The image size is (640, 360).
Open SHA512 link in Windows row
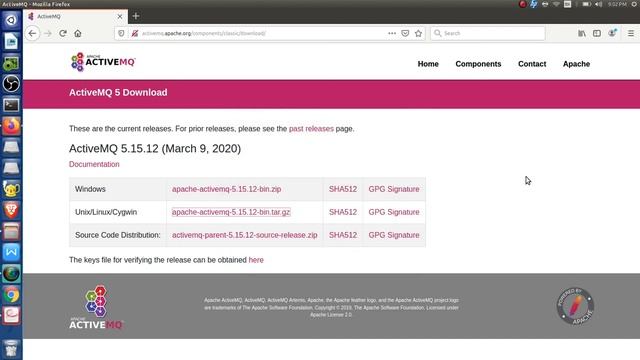(x=343, y=189)
